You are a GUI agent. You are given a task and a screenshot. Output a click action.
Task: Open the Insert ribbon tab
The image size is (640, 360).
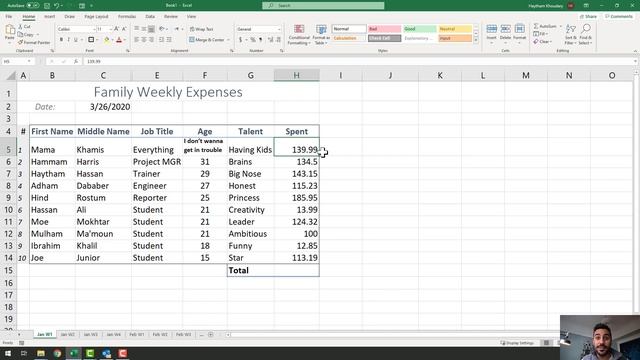tap(49, 16)
